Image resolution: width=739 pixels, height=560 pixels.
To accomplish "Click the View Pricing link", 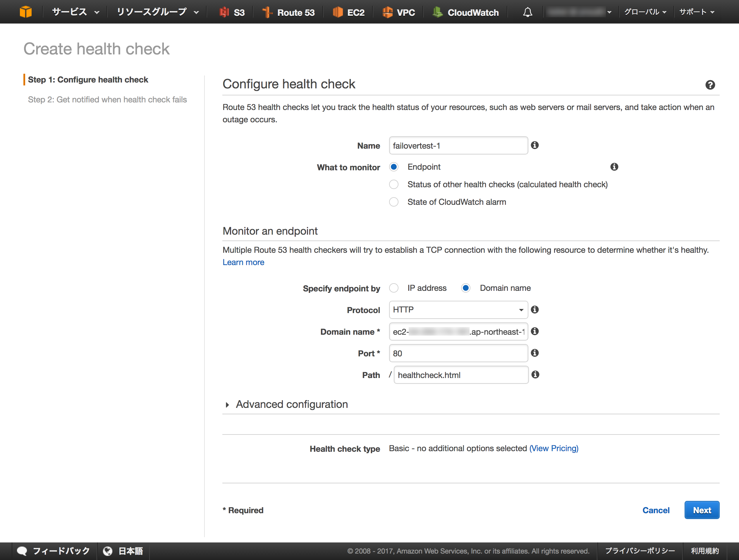I will pos(554,449).
